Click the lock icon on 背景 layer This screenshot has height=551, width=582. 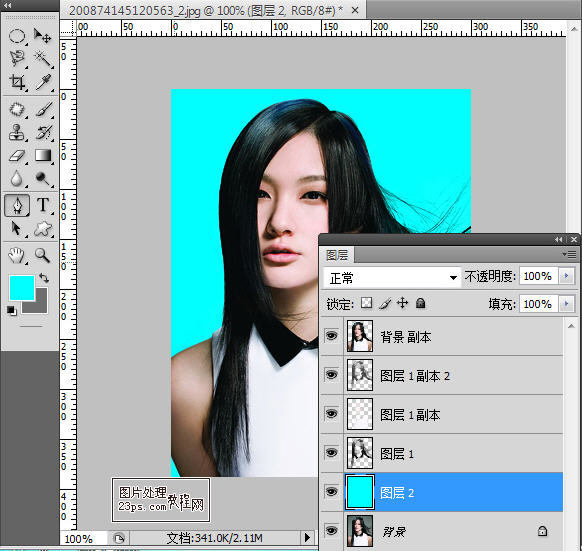(542, 531)
